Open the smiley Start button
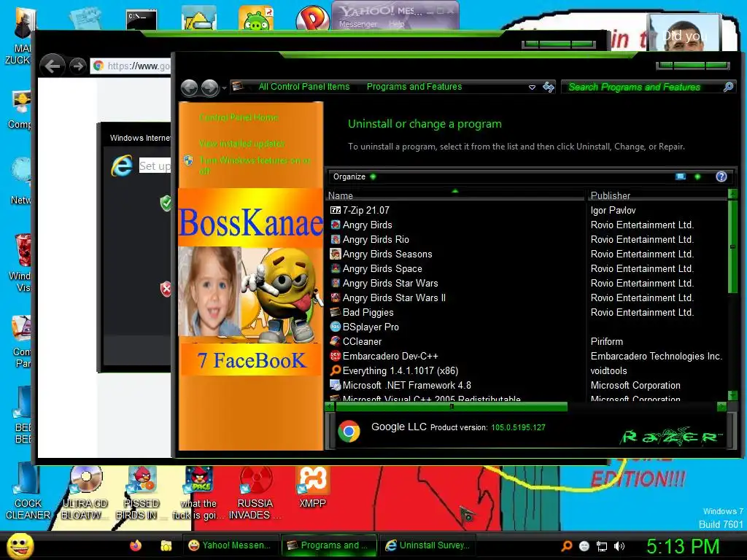The width and height of the screenshot is (747, 560). [20, 545]
